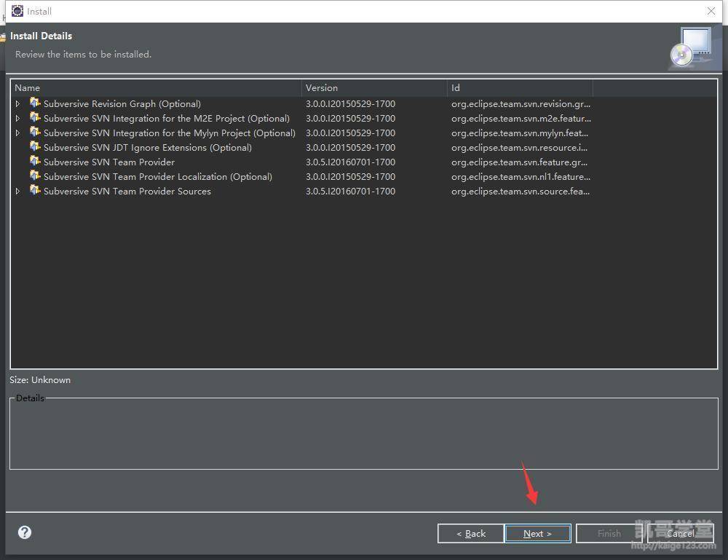This screenshot has height=560, width=728.
Task: Expand the SVN Integration for Mylyn Project row
Action: [x=17, y=133]
